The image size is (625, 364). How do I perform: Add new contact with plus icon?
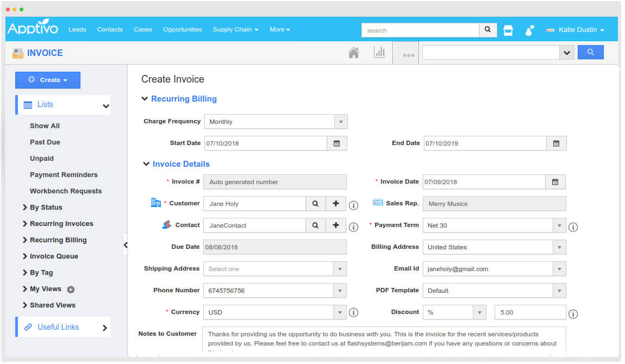point(336,225)
